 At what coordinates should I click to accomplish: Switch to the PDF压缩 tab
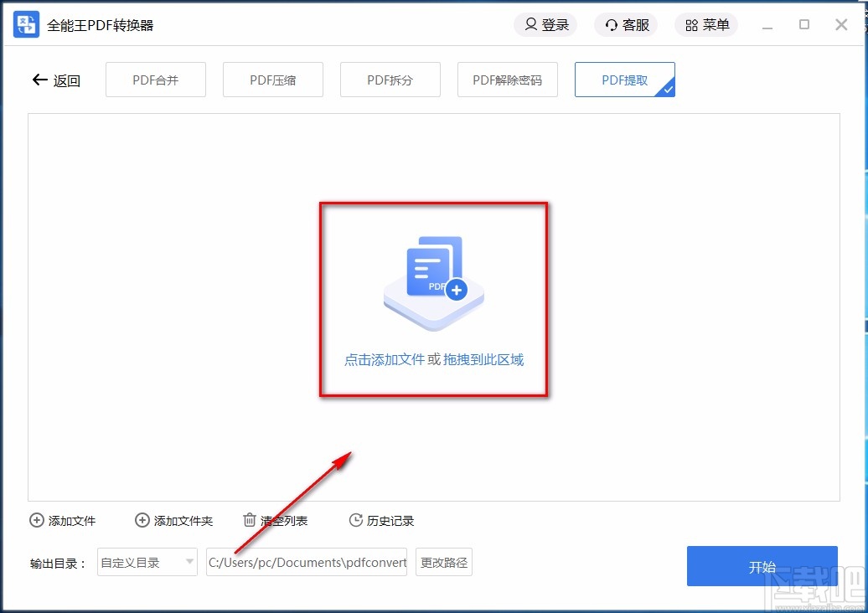(272, 79)
